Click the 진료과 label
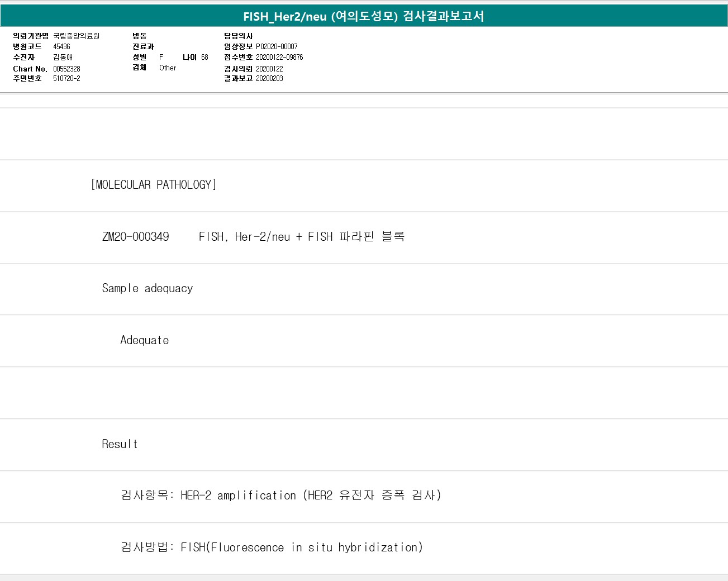 click(x=143, y=46)
